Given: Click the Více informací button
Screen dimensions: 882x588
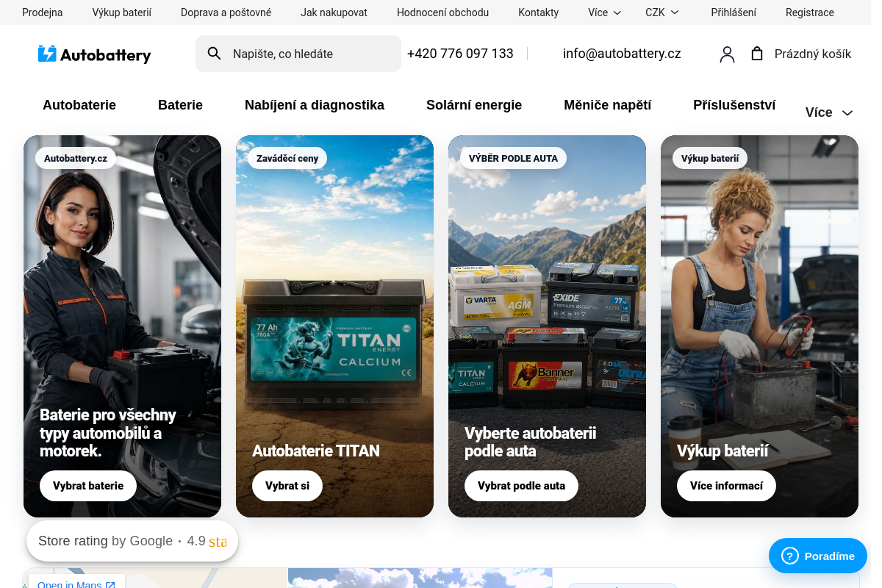Looking at the screenshot, I should pyautogui.click(x=726, y=486).
